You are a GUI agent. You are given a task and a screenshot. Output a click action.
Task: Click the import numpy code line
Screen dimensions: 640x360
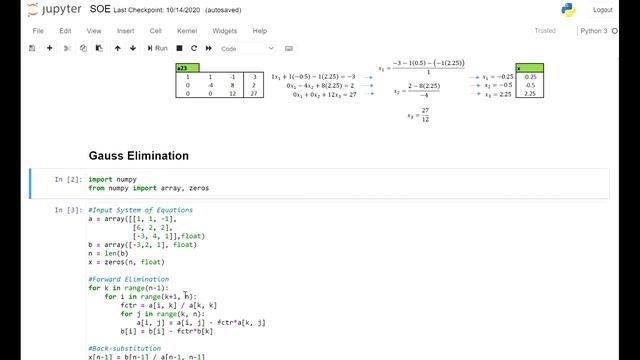pos(113,180)
